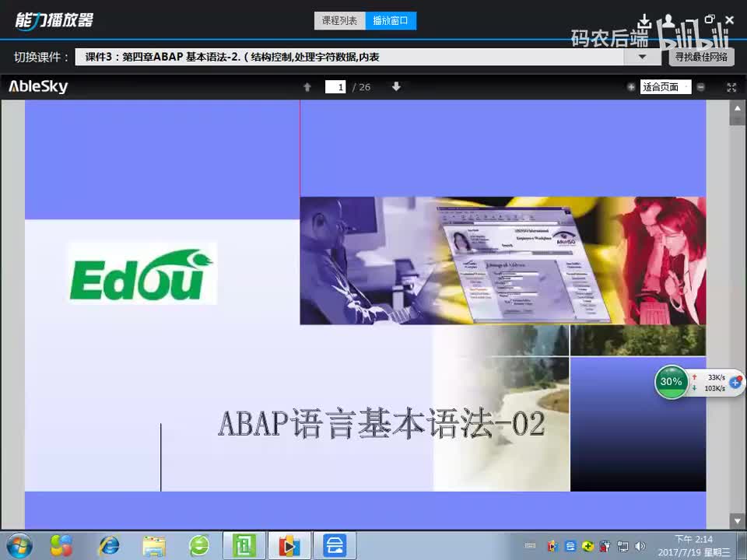Open the 切换课件 courseware dropdown arrow
Viewport: 747px width, 560px height.
tap(642, 57)
